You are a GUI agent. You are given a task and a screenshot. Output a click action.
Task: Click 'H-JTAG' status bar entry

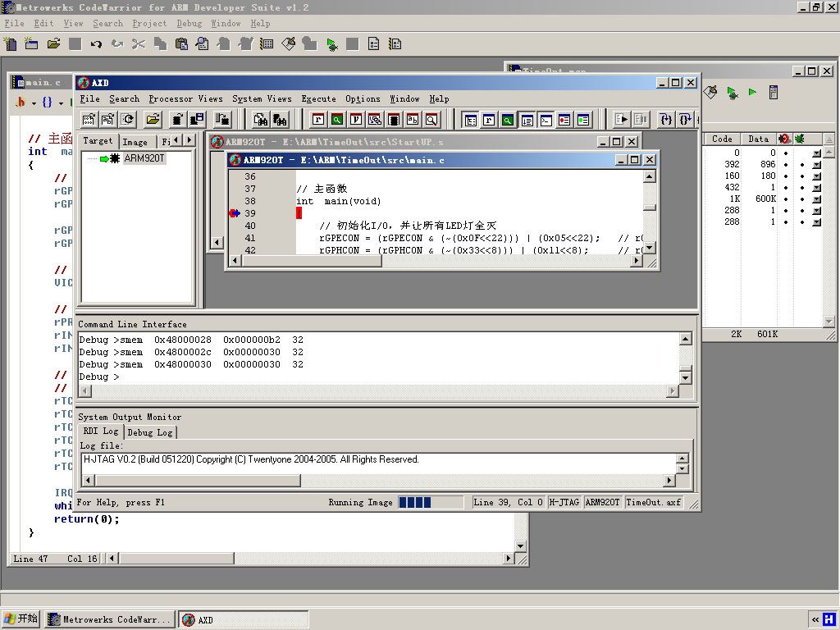pos(564,503)
